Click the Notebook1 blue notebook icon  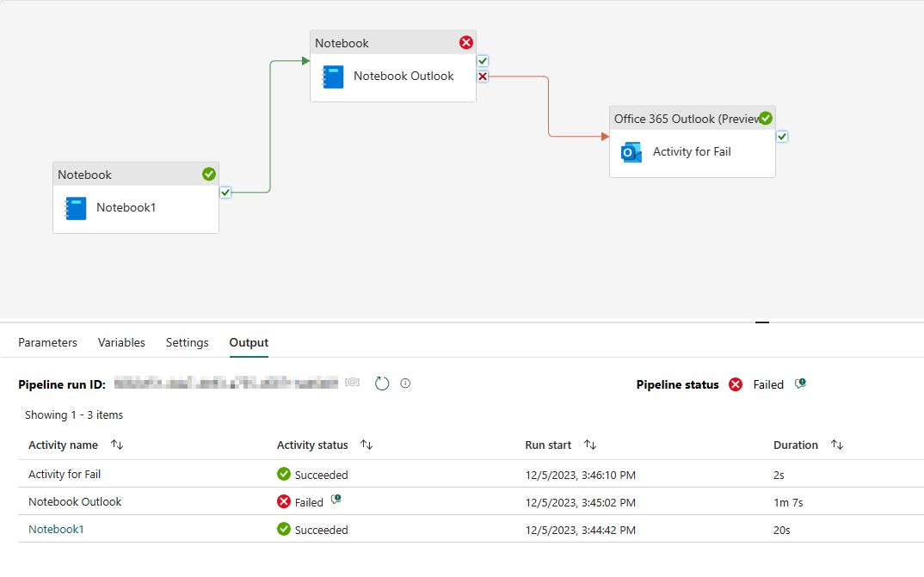point(76,208)
